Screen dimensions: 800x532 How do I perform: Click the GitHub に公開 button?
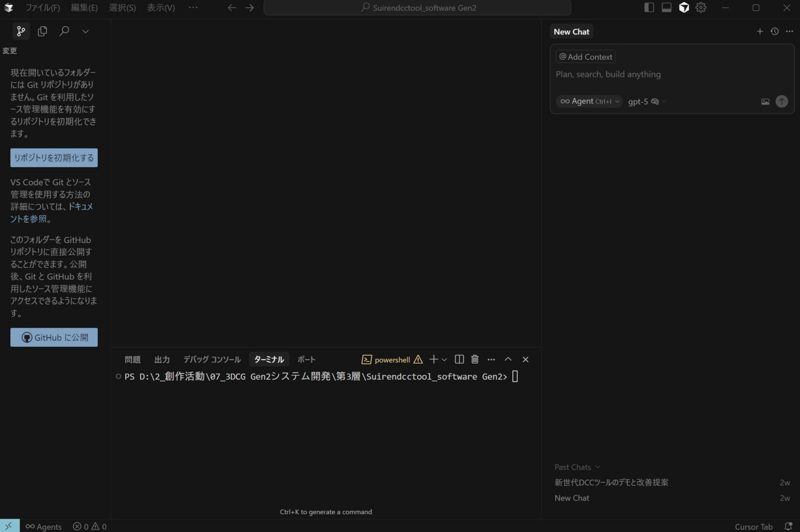(x=54, y=337)
